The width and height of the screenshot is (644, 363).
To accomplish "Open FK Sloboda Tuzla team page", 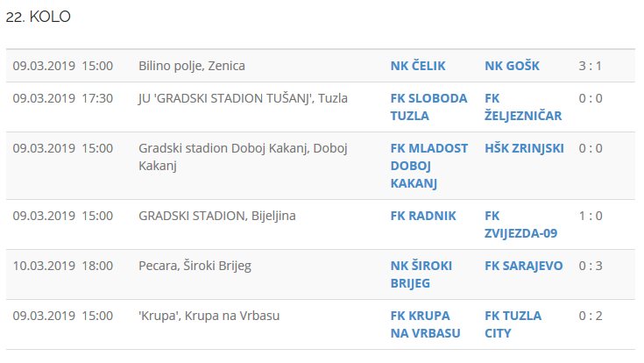I will pyautogui.click(x=428, y=106).
